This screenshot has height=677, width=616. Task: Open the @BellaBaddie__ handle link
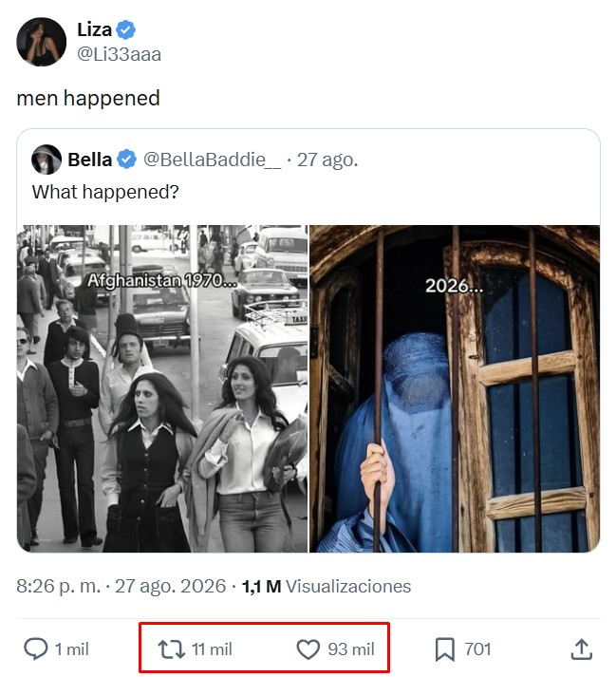pos(212,160)
